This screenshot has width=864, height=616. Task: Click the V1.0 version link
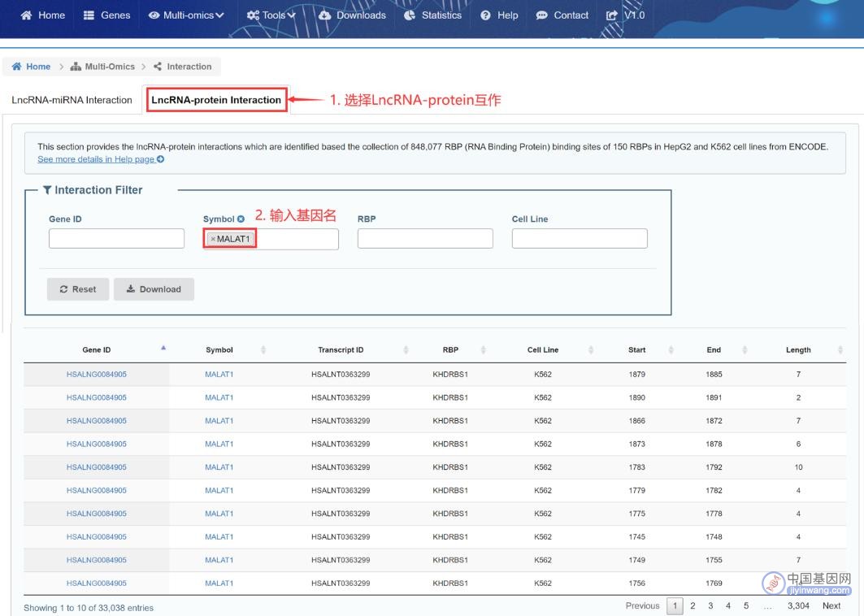click(x=626, y=15)
